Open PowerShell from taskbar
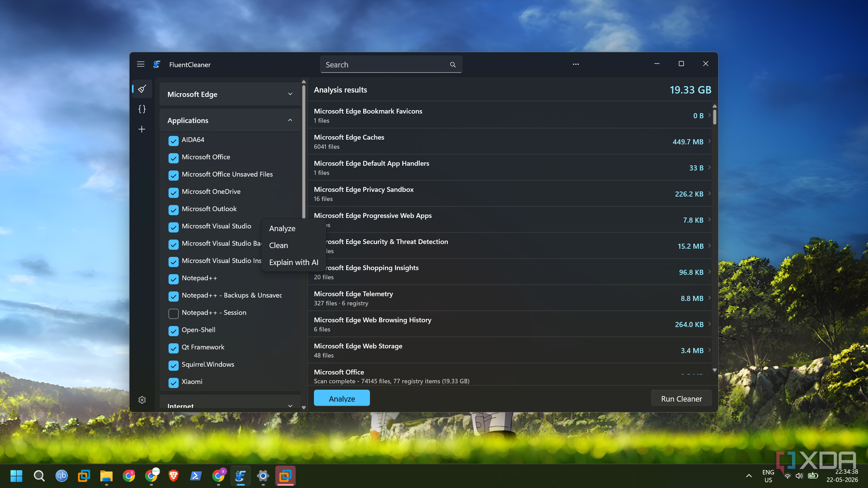The image size is (868, 488). tap(196, 476)
